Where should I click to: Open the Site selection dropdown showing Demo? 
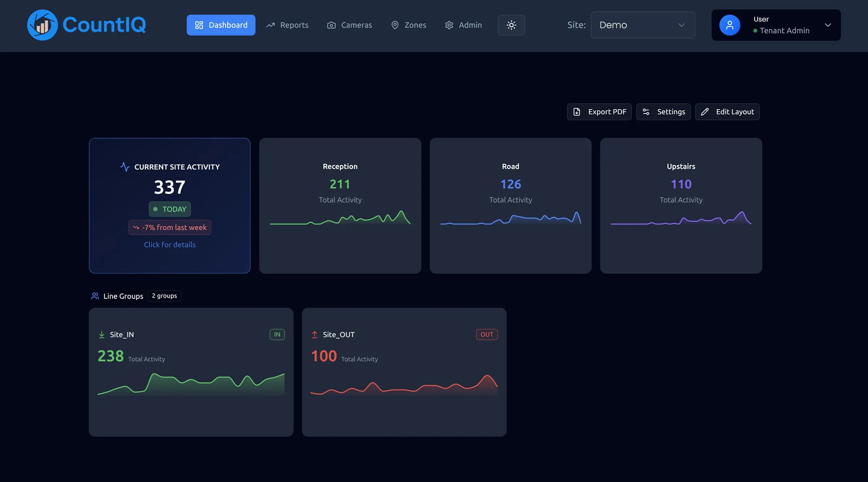tap(642, 25)
